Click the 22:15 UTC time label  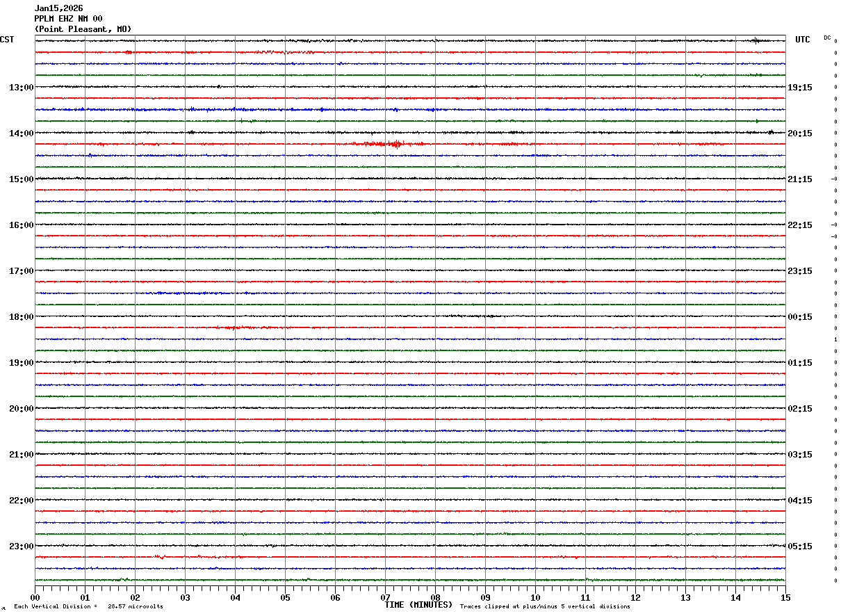[x=800, y=225]
